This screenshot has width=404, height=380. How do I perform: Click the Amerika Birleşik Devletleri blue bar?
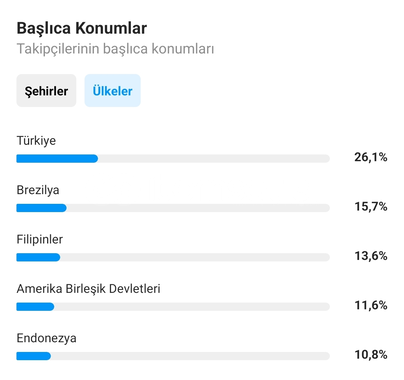coord(35,307)
